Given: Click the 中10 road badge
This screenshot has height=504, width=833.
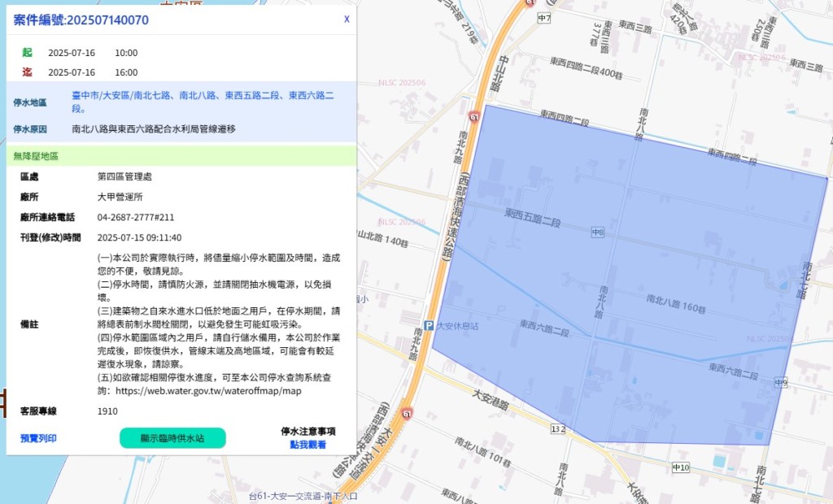Looking at the screenshot, I should [681, 467].
